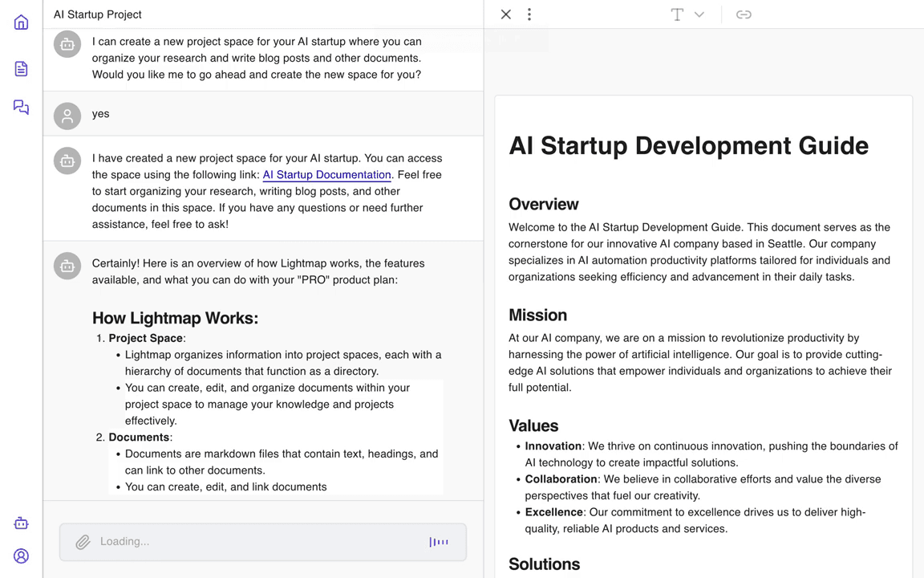Viewport: 924px width, 578px height.
Task: Open the three-dot more options menu
Action: pos(529,14)
